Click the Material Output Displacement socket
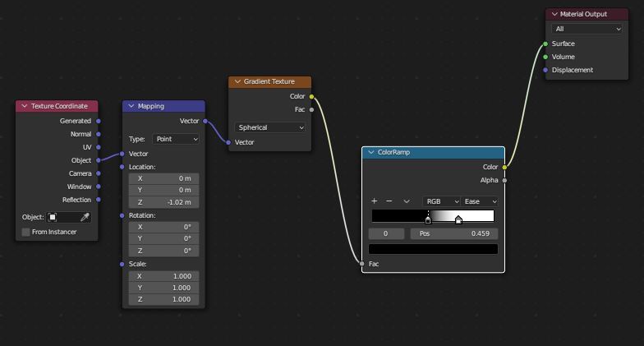 [545, 70]
